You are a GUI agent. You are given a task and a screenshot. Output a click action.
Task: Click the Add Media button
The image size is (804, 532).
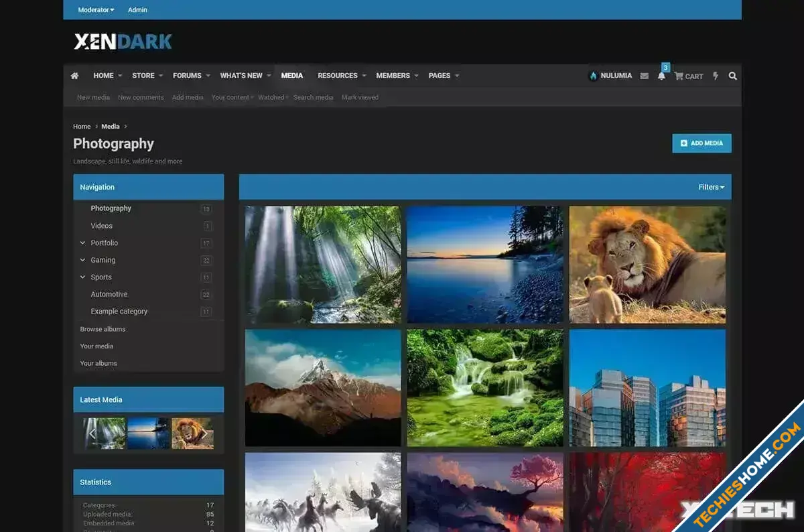701,143
